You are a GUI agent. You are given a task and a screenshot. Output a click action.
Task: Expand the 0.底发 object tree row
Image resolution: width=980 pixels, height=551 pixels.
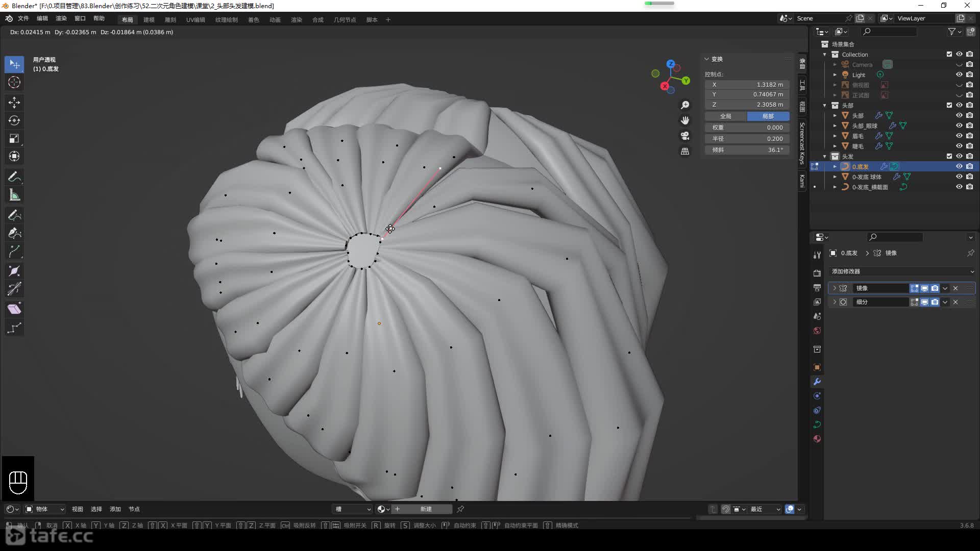coord(835,166)
